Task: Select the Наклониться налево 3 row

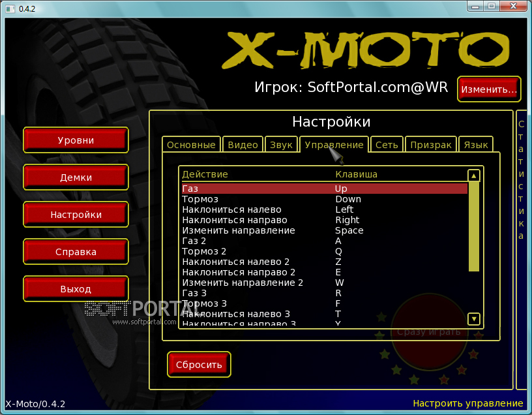Action: click(x=325, y=314)
